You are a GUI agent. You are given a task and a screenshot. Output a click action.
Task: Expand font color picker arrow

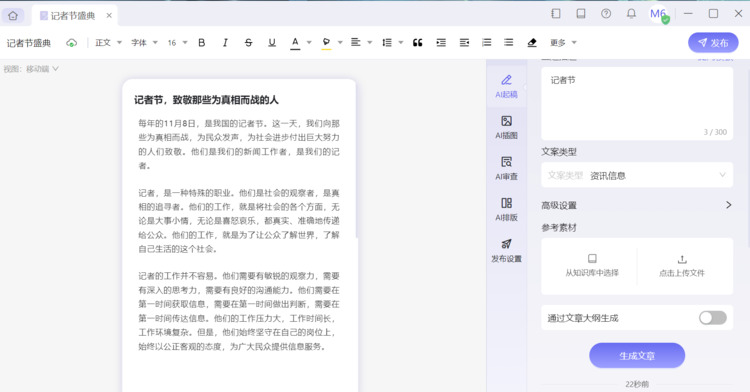point(309,43)
